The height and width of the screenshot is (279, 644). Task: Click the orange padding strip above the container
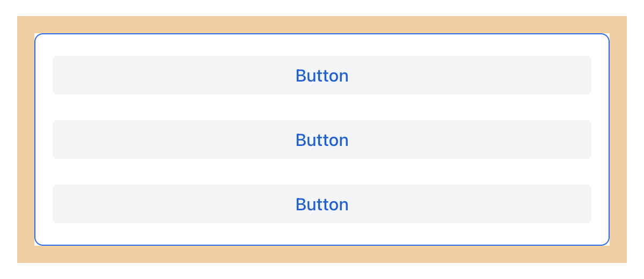(322, 25)
